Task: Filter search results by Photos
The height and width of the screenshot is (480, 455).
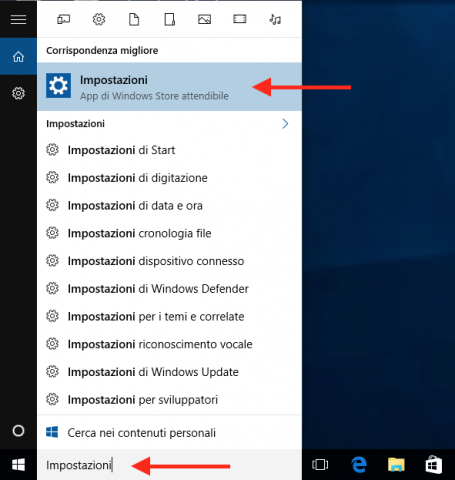Action: [x=204, y=19]
